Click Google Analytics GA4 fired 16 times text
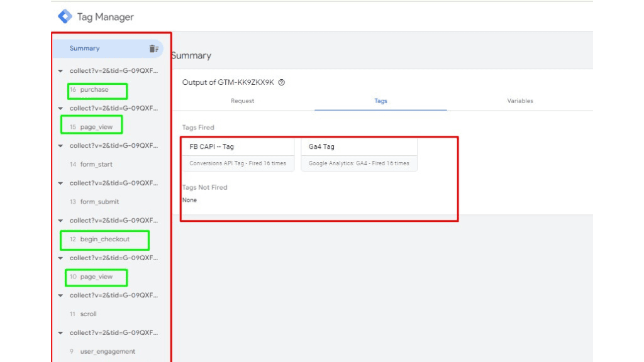 click(x=359, y=163)
